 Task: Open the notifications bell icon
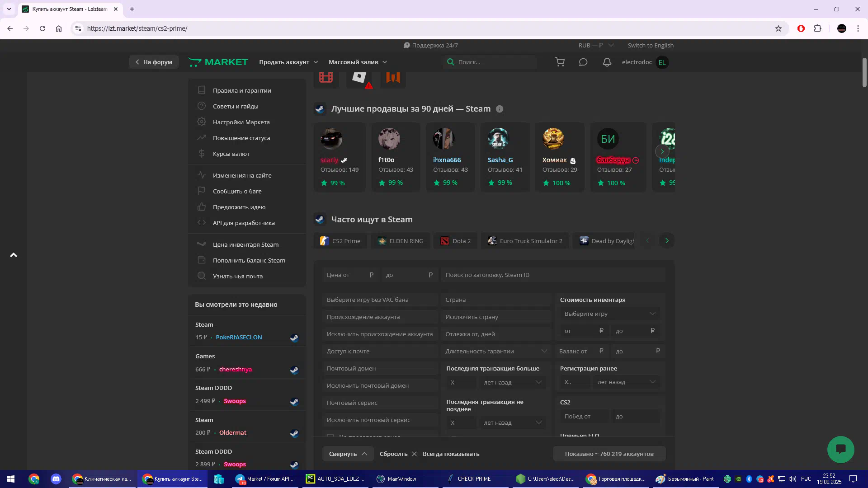coord(607,62)
